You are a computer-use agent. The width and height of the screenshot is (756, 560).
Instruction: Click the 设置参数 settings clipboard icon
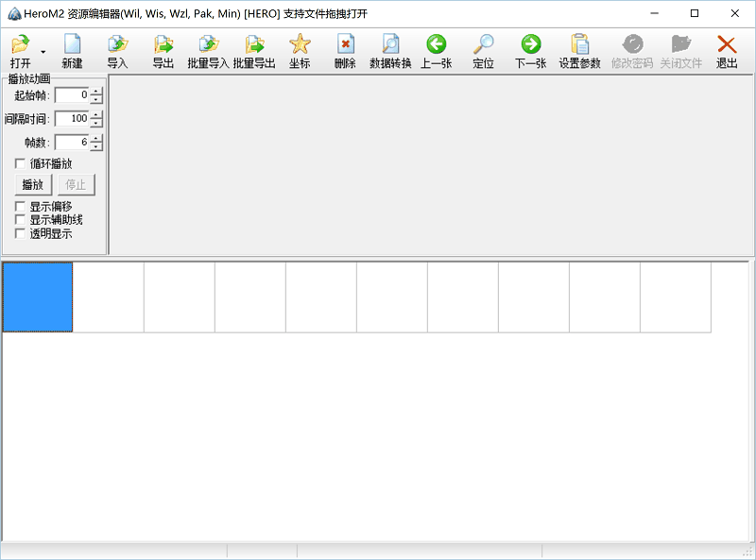[579, 45]
